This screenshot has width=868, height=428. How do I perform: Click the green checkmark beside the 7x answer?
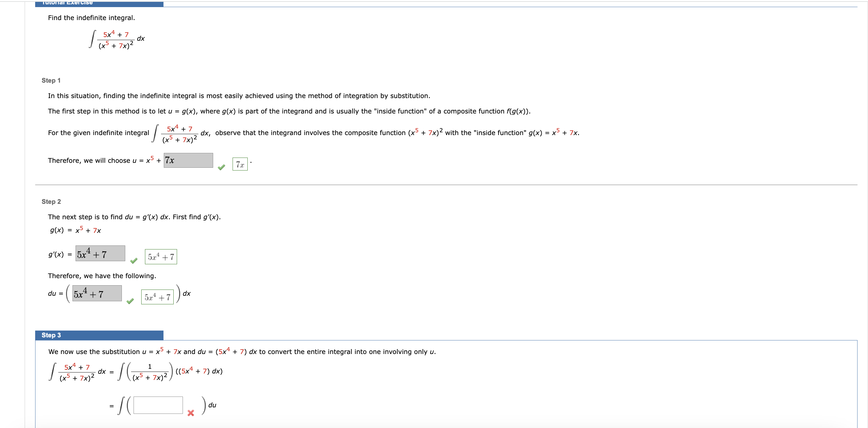pos(221,167)
